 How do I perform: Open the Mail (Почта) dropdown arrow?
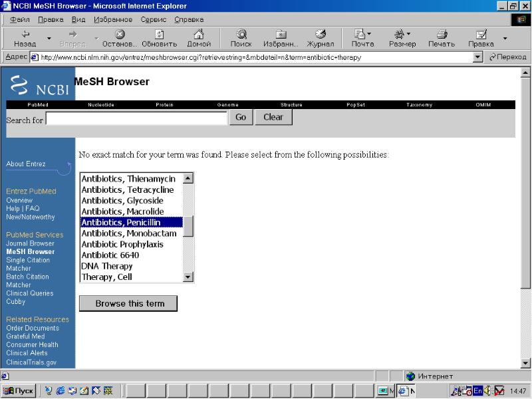click(369, 34)
